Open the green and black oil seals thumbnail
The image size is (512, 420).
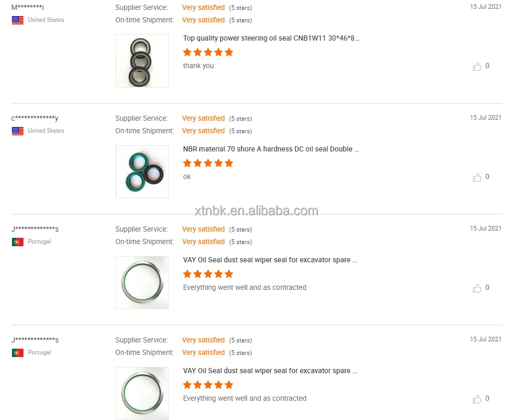tap(142, 172)
